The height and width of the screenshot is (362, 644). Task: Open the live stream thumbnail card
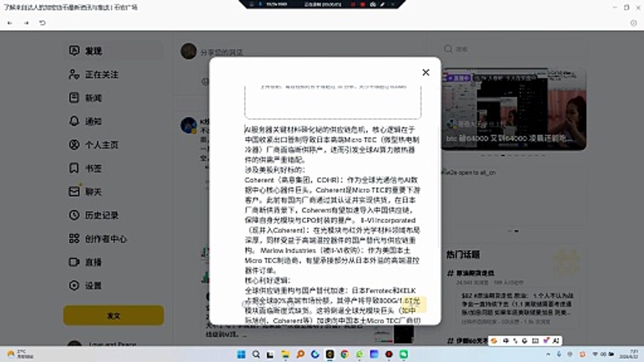514,109
